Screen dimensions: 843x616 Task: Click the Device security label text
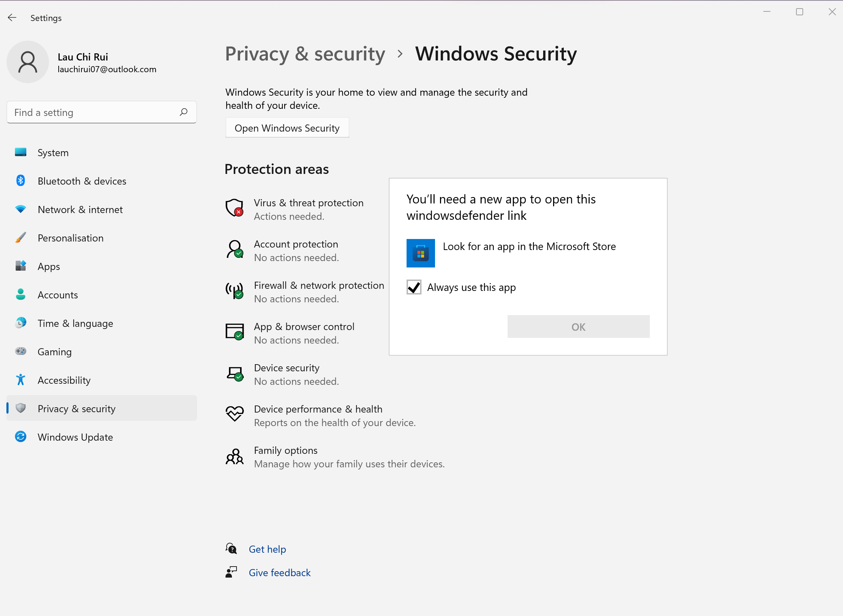pyautogui.click(x=287, y=368)
